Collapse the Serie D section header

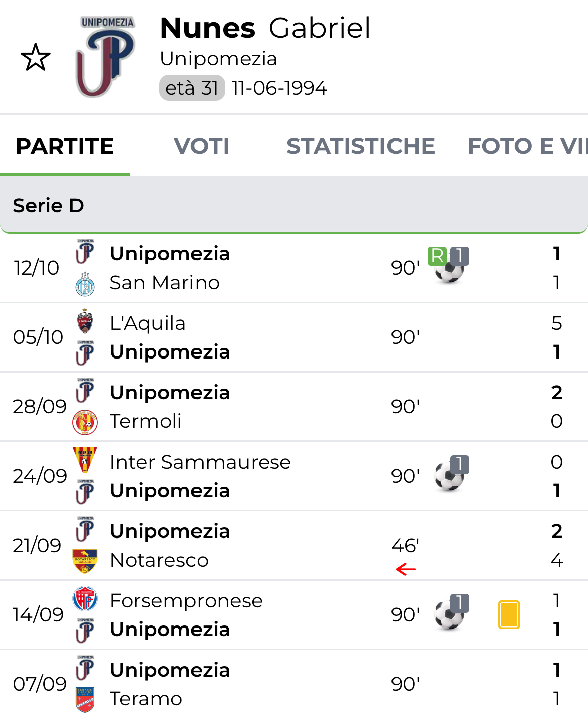pyautogui.click(x=294, y=205)
